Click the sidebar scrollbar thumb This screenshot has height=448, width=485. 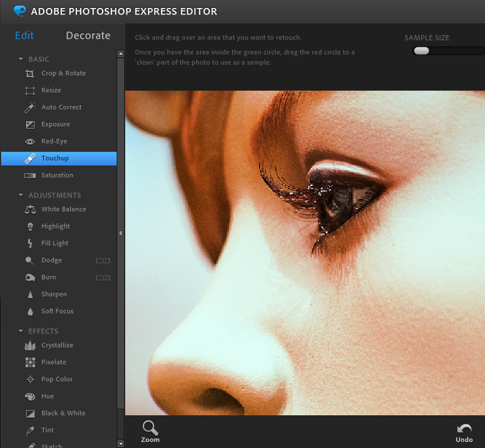(121, 233)
